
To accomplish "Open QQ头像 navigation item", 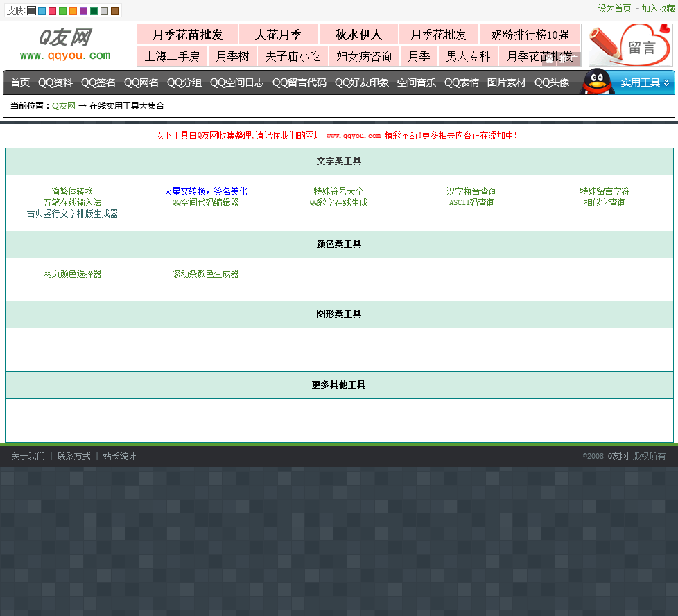I will pos(552,82).
